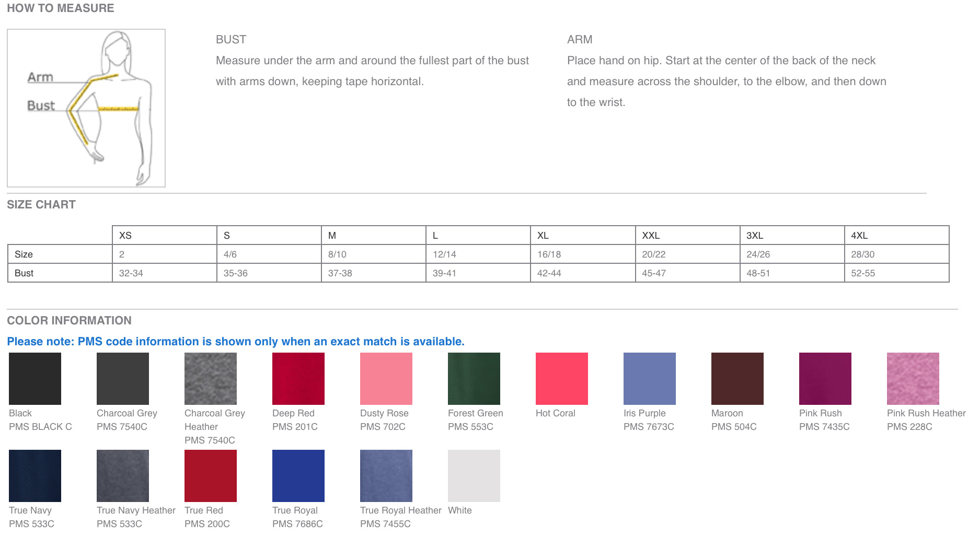Click the how-to-measure body diagram image
This screenshot has width=968, height=560.
click(86, 108)
